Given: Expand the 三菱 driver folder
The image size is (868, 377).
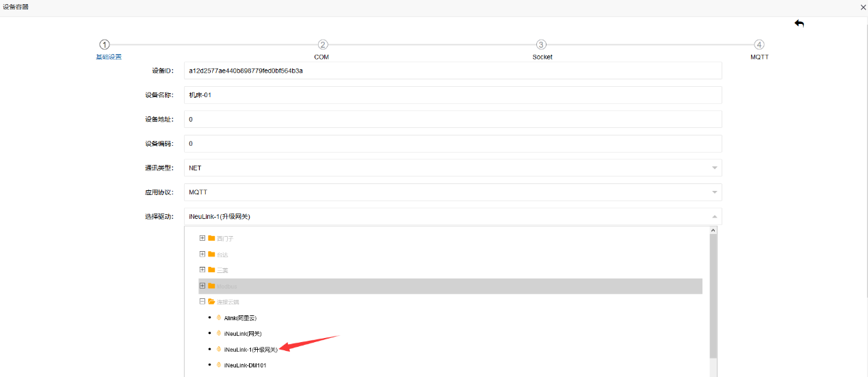Looking at the screenshot, I should [x=202, y=270].
